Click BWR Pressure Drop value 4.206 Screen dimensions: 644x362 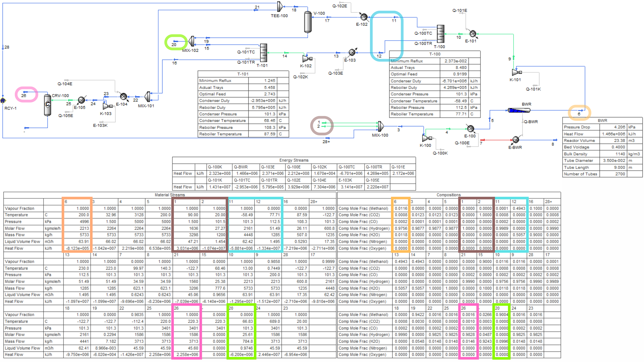tap(620, 127)
